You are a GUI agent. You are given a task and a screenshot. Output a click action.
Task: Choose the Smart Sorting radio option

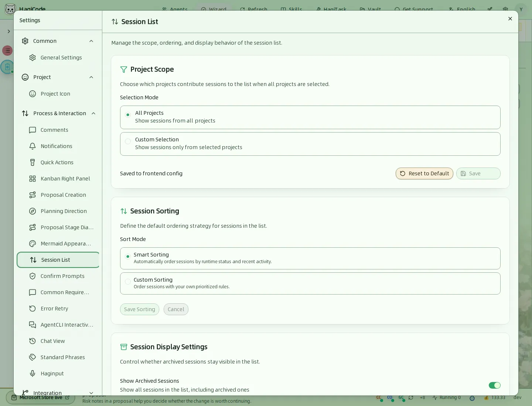click(x=128, y=257)
